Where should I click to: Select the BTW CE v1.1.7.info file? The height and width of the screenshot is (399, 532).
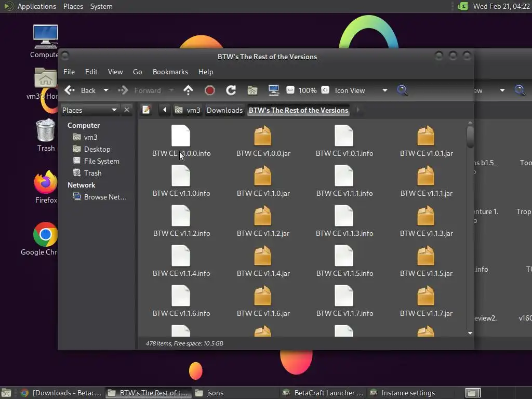coord(344,301)
